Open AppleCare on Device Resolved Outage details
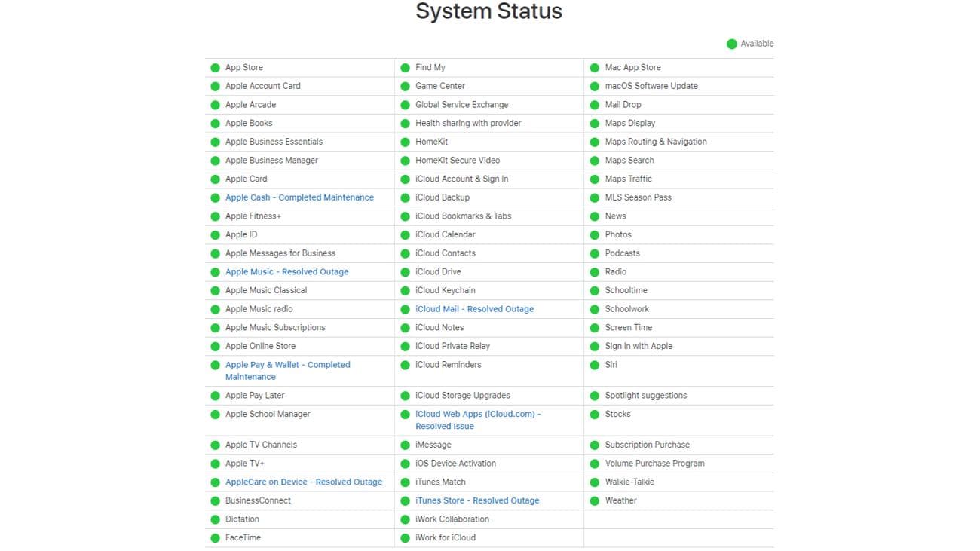 click(x=303, y=482)
